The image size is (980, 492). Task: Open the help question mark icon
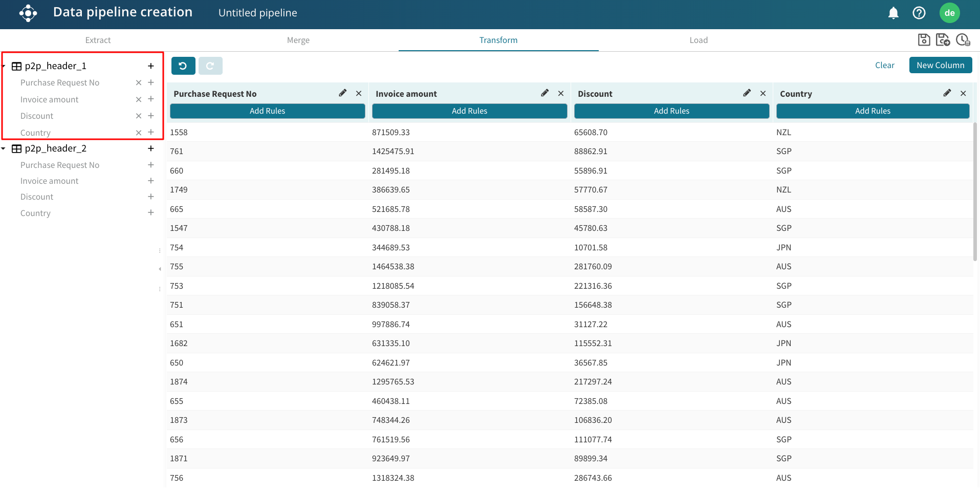pos(919,13)
